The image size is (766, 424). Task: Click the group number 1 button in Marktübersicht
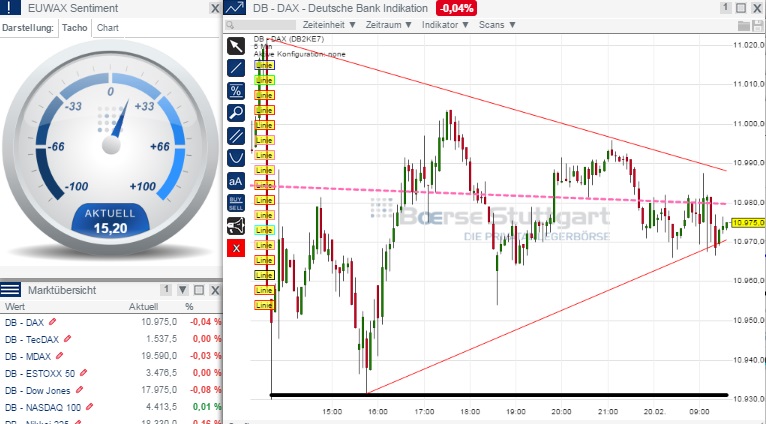click(x=166, y=290)
